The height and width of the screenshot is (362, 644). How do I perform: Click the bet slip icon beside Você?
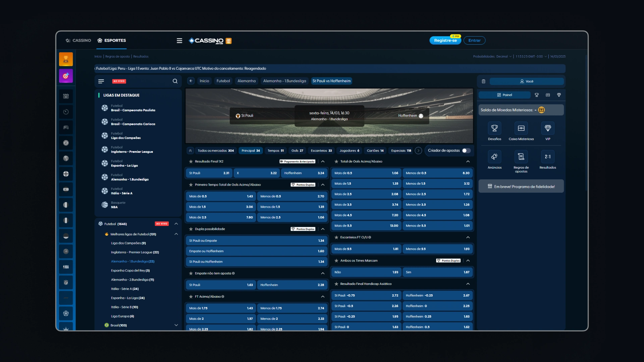point(483,81)
